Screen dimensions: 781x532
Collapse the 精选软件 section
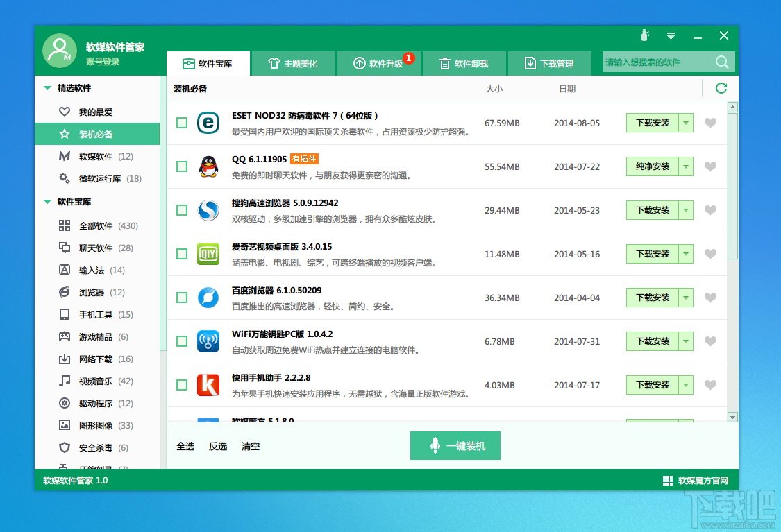point(48,88)
